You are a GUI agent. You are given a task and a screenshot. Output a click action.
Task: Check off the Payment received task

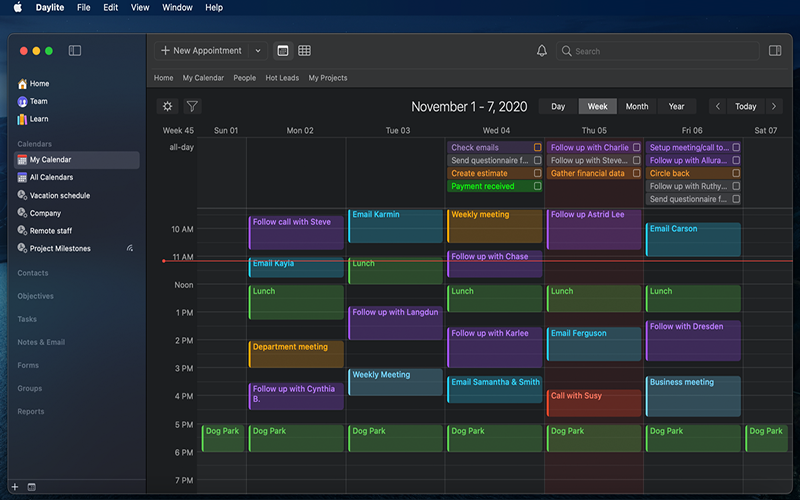pyautogui.click(x=537, y=186)
